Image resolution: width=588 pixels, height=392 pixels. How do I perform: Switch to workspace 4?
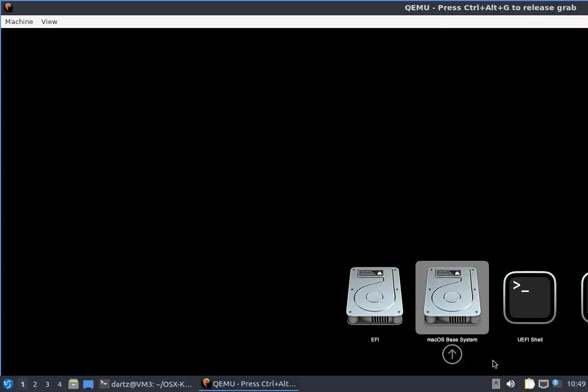point(60,384)
